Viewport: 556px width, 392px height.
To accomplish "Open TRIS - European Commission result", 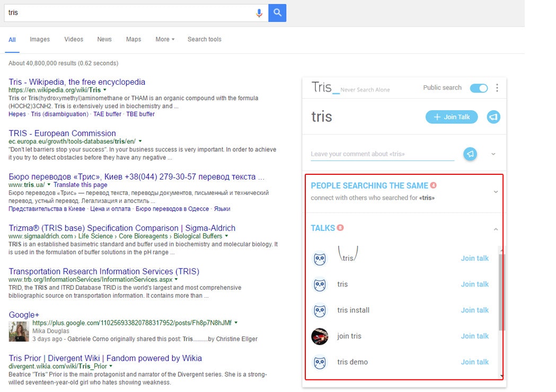I will [63, 133].
